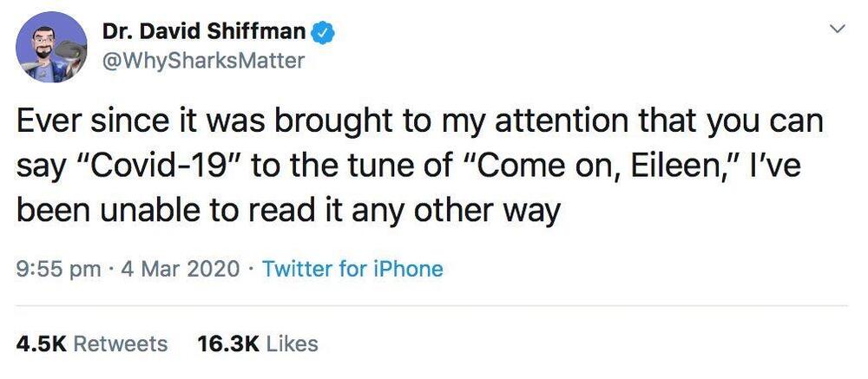Image resolution: width=868 pixels, height=379 pixels.
Task: Click the word Likes
Action: [x=292, y=343]
